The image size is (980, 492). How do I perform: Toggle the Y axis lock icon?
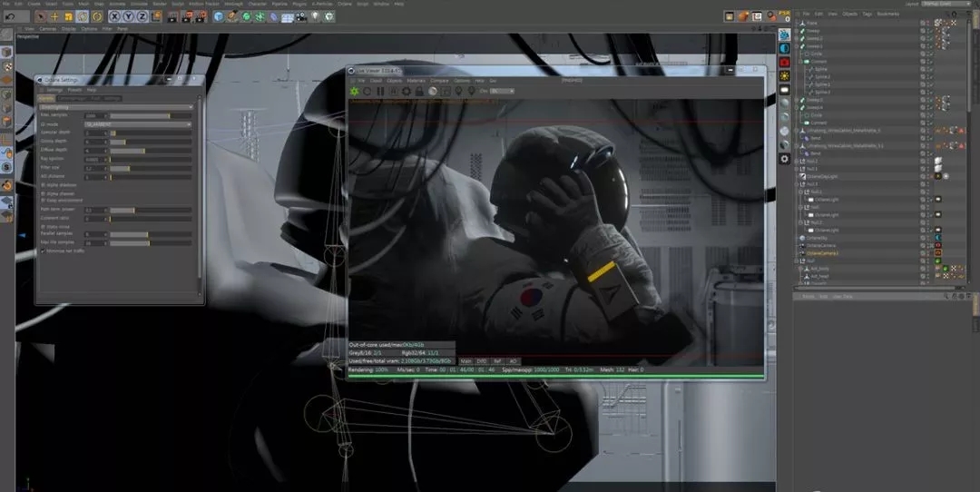click(x=128, y=17)
